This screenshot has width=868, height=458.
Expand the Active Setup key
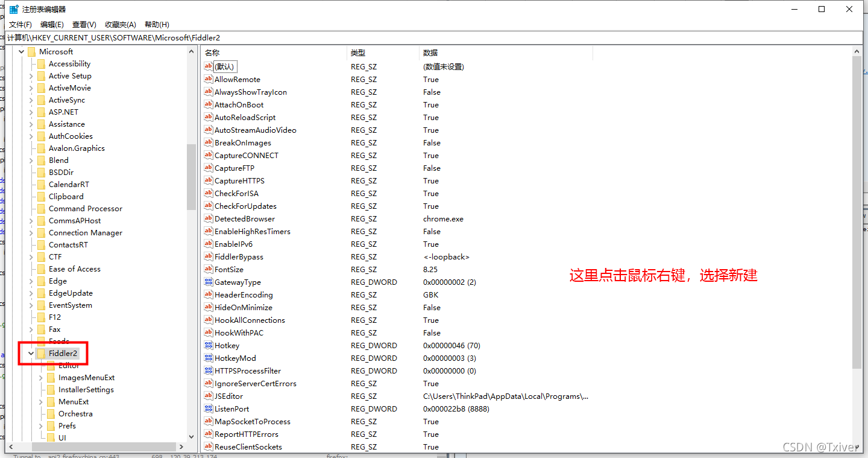31,75
